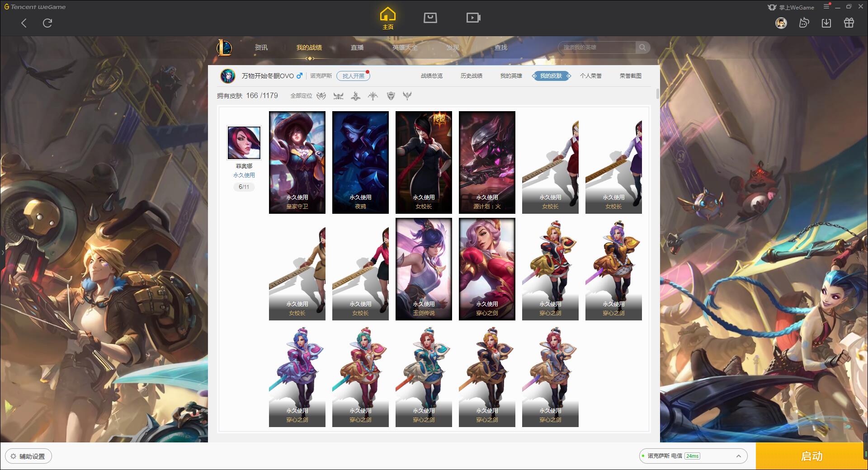Open the store bag icon in top bar
This screenshot has height=470, width=868.
(430, 18)
